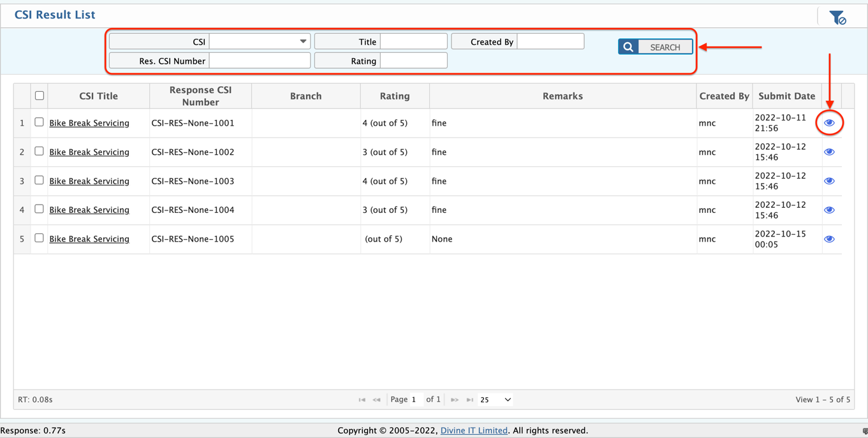Toggle the select-all checkbox in the header

coord(39,95)
